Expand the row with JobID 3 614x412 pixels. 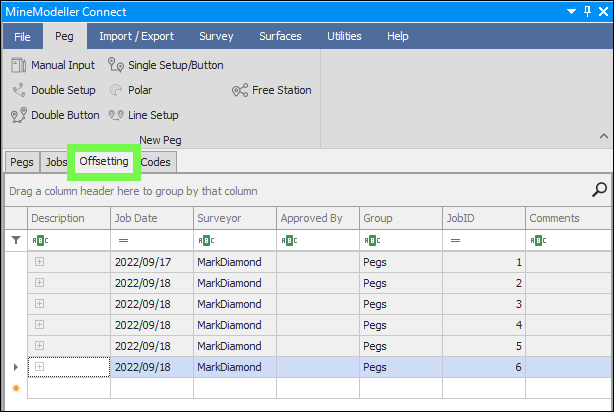(x=39, y=304)
